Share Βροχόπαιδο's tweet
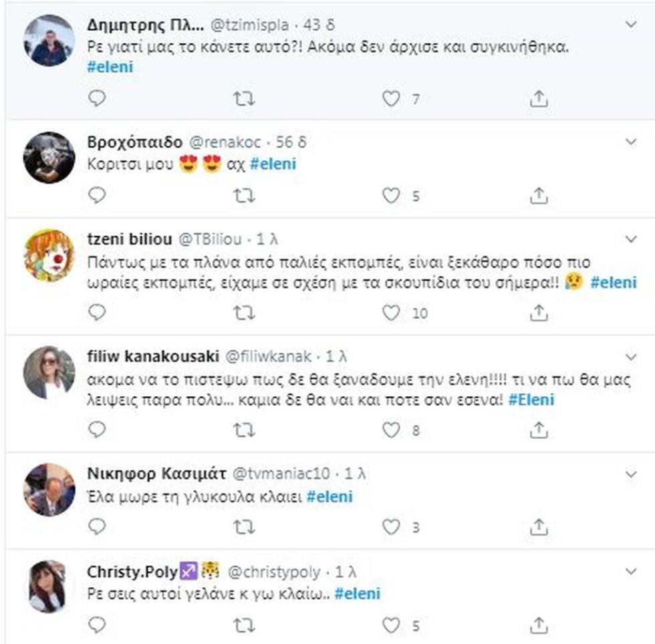Viewport: 655px width, 644px height. coord(539,195)
